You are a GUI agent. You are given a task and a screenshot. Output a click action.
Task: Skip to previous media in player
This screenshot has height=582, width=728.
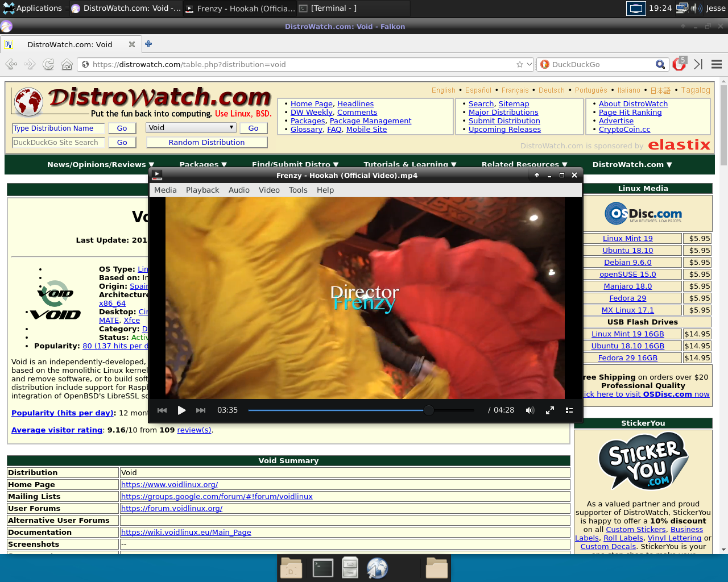tap(162, 410)
